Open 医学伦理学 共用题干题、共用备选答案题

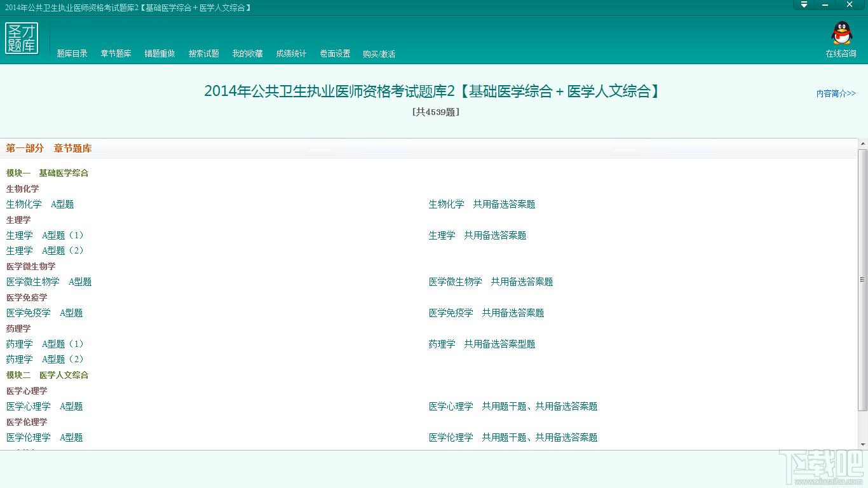pos(513,437)
